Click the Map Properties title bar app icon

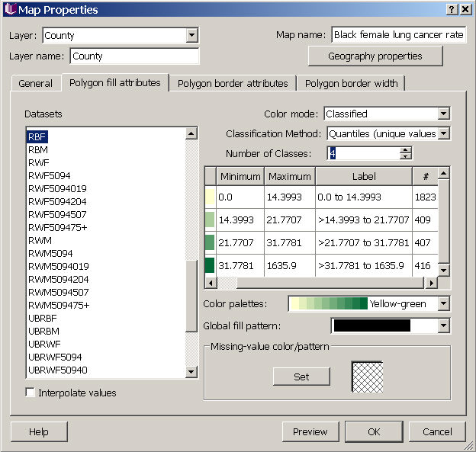(10, 9)
